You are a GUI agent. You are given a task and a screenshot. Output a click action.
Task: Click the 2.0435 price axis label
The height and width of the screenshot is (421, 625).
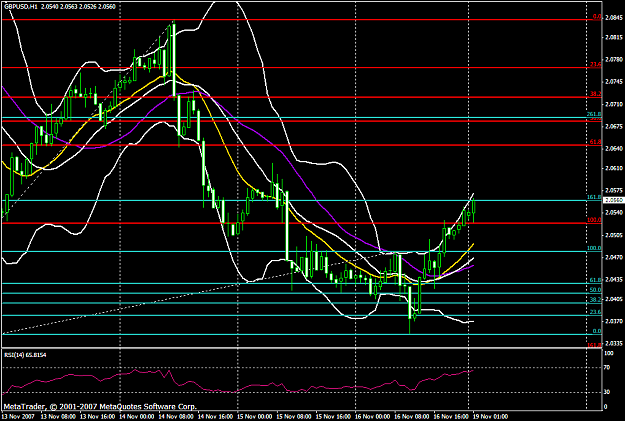click(x=614, y=279)
